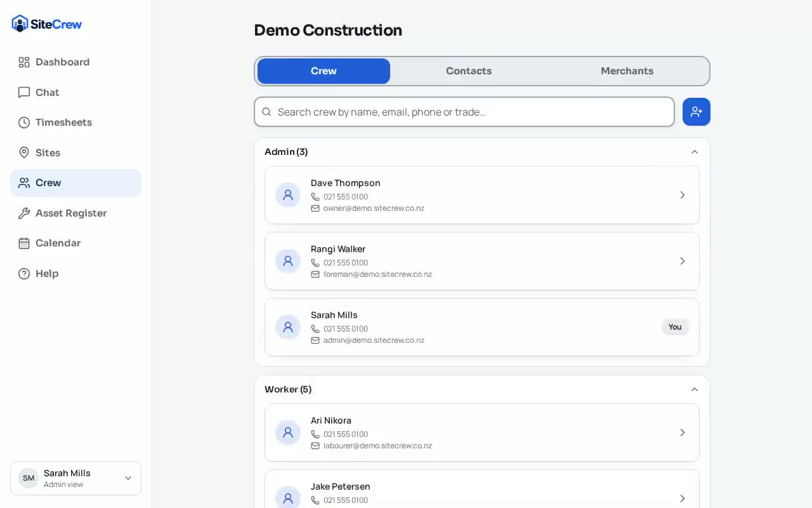812x508 pixels.
Task: Go to Timesheets page
Action: 75,123
